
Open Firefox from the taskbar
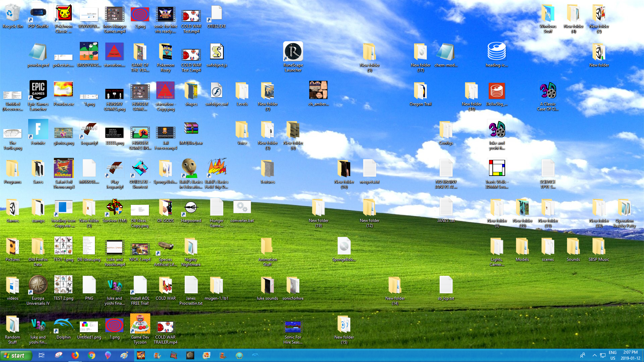coord(75,355)
